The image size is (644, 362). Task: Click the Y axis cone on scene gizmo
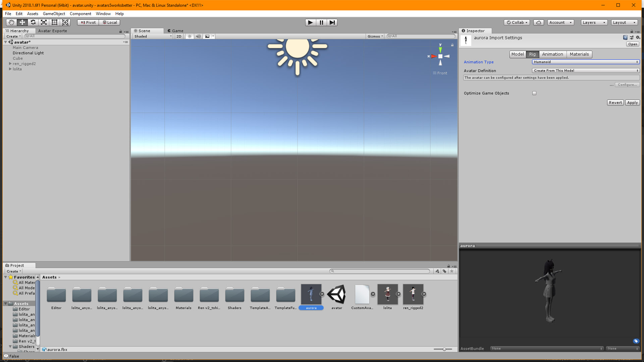[x=440, y=50]
